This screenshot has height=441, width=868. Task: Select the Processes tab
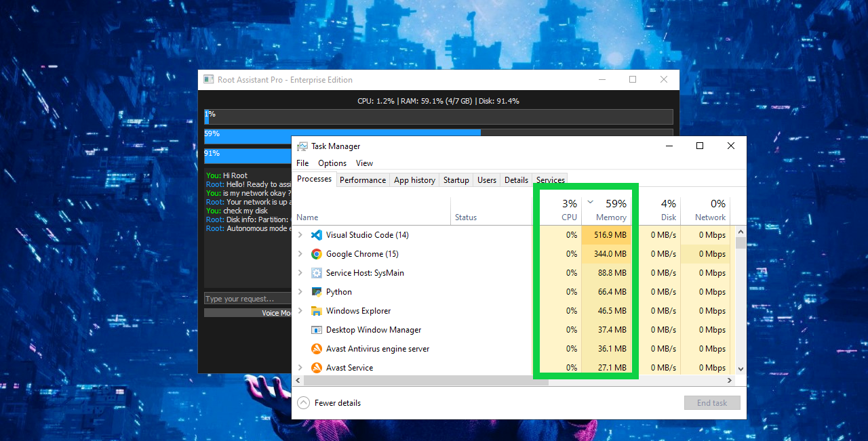click(x=315, y=179)
